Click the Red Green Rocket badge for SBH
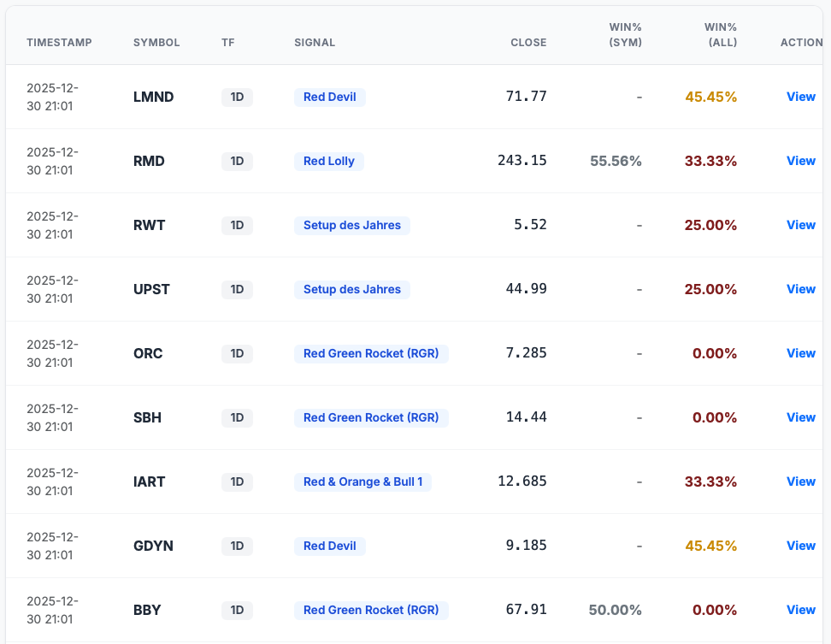The image size is (831, 644). click(370, 417)
